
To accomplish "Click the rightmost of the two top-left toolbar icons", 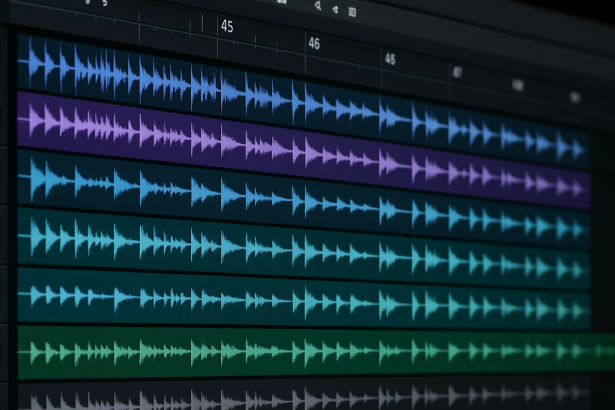I will click(x=106, y=2).
